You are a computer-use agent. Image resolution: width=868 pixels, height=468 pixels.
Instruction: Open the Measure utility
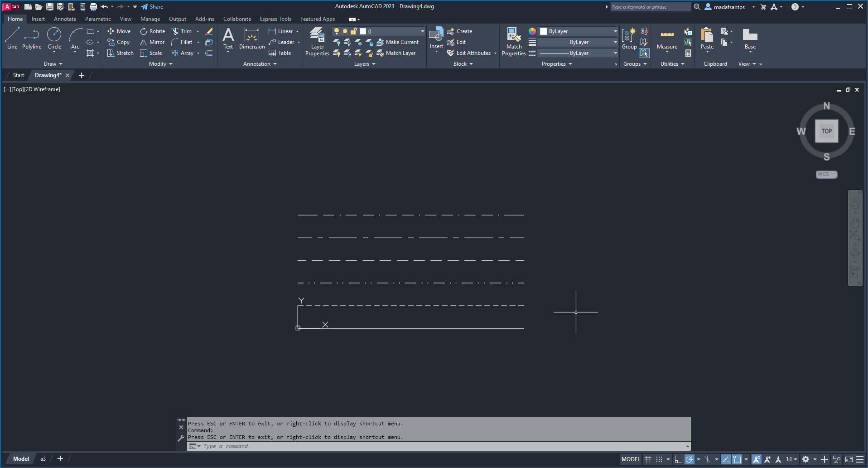667,38
